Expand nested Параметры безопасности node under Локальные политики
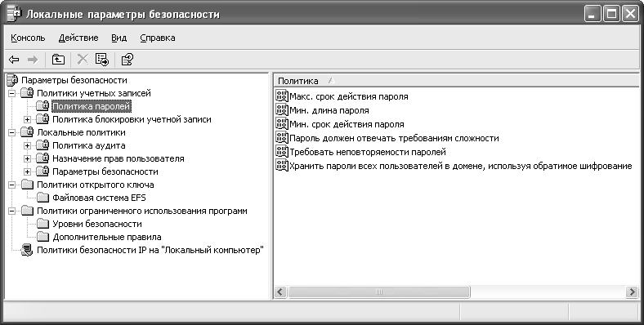644x325 pixels. (x=27, y=172)
